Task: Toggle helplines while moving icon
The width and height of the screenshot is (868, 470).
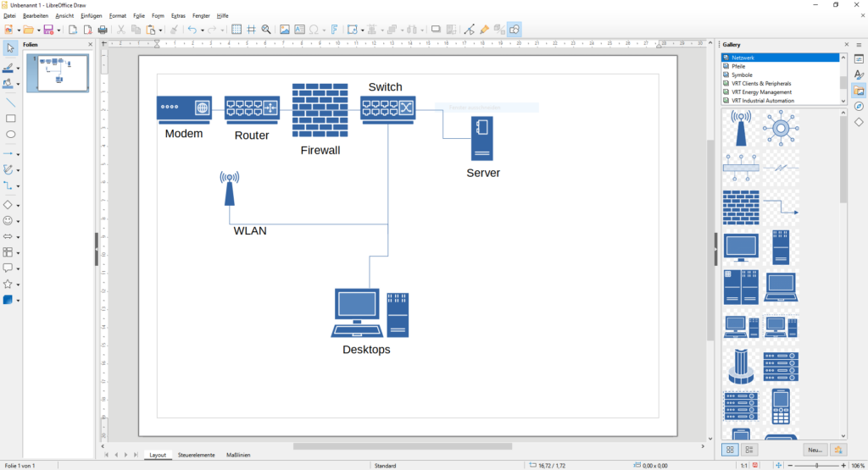Action: 251,30
